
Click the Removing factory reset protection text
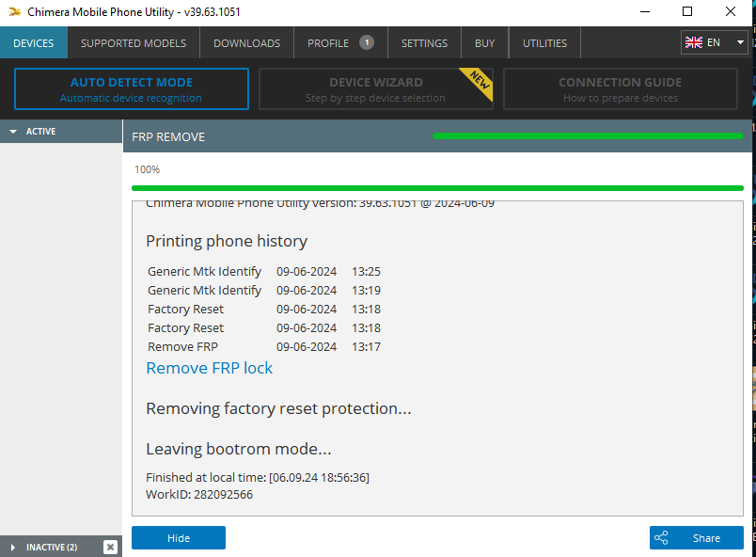coord(278,409)
